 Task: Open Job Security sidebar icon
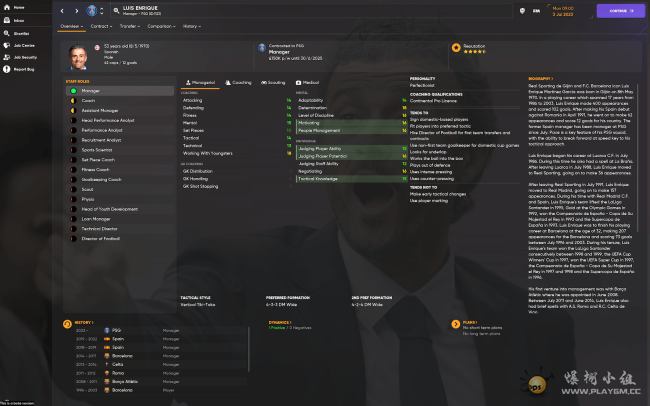pyautogui.click(x=7, y=57)
